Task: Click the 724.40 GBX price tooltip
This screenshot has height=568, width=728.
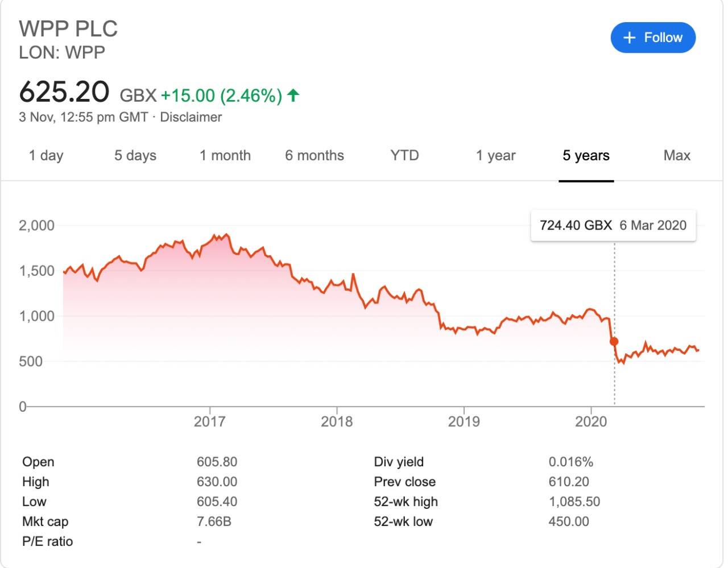Action: [x=613, y=225]
